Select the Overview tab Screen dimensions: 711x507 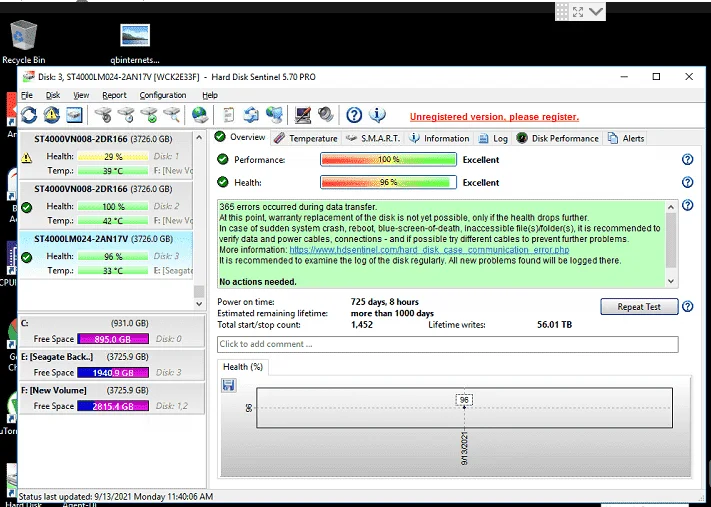click(x=240, y=137)
